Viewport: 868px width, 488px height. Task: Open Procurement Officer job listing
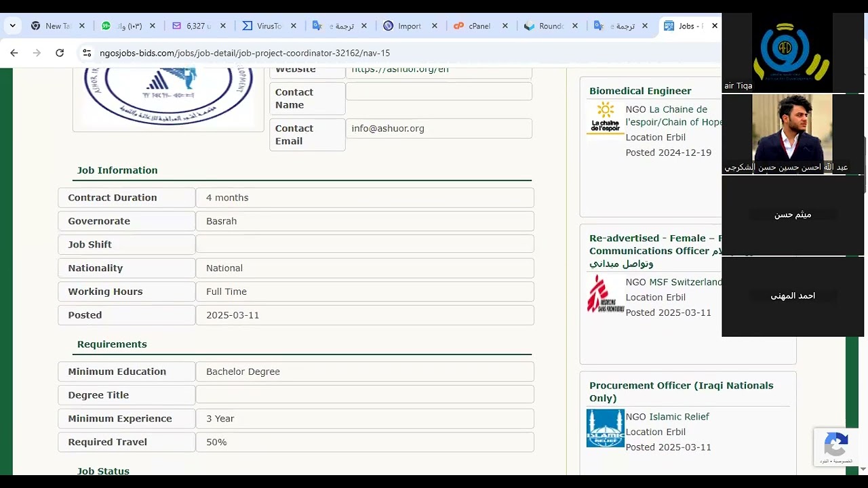coord(681,392)
